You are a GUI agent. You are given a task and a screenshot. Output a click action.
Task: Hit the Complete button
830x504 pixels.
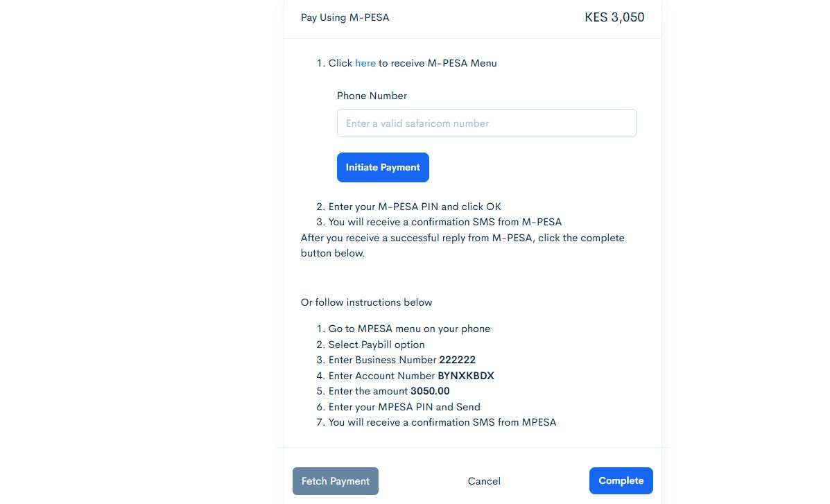click(621, 480)
